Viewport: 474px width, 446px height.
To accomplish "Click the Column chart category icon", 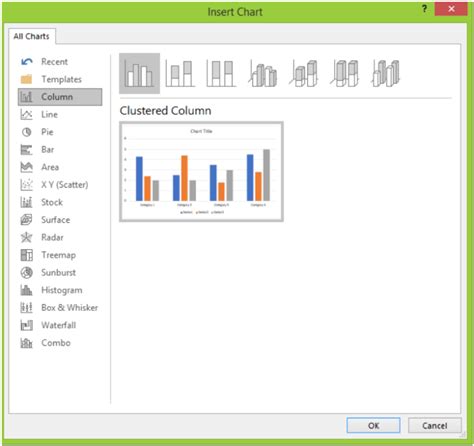I will (27, 97).
